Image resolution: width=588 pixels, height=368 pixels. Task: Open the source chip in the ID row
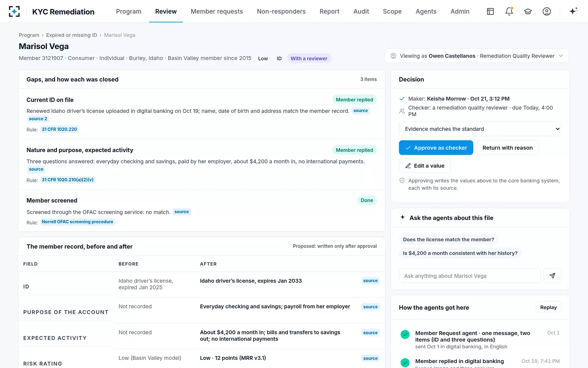(370, 280)
